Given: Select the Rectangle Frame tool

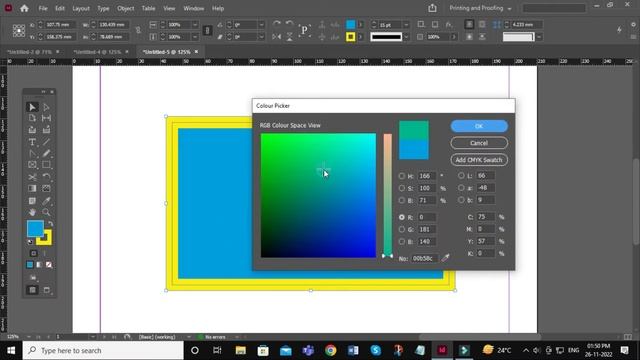Looking at the screenshot, I should pyautogui.click(x=32, y=165).
